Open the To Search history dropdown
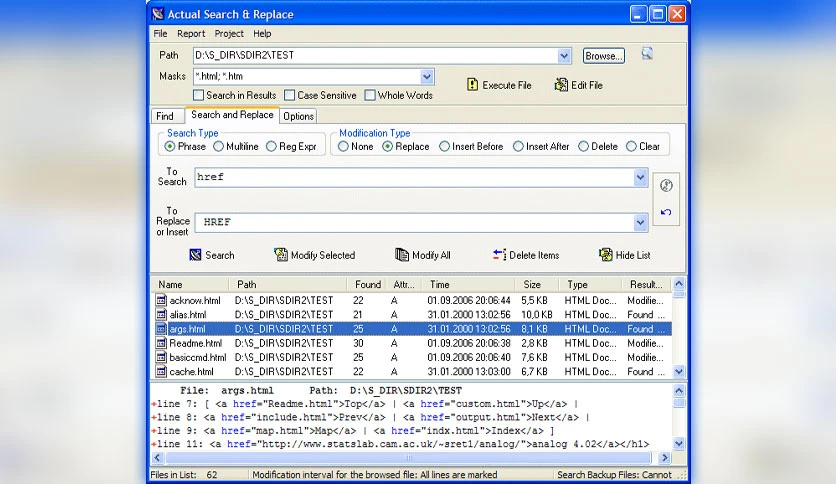Image resolution: width=836 pixels, height=484 pixels. (x=640, y=178)
